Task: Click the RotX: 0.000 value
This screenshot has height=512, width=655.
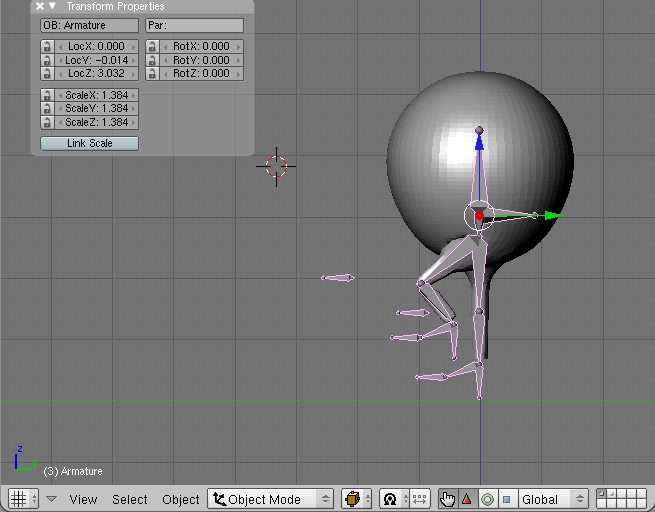Action: pyautogui.click(x=201, y=46)
